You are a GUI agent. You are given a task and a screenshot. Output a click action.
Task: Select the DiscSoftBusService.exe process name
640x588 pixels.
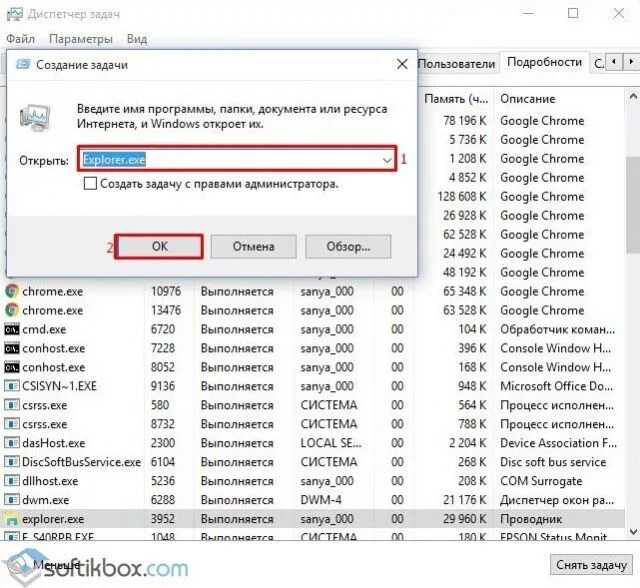pyautogui.click(x=81, y=462)
